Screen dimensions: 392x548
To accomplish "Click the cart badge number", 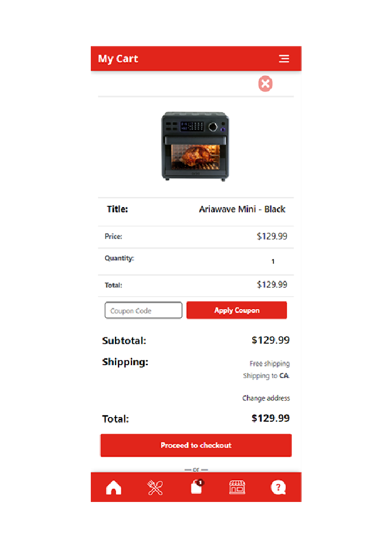I will (200, 483).
